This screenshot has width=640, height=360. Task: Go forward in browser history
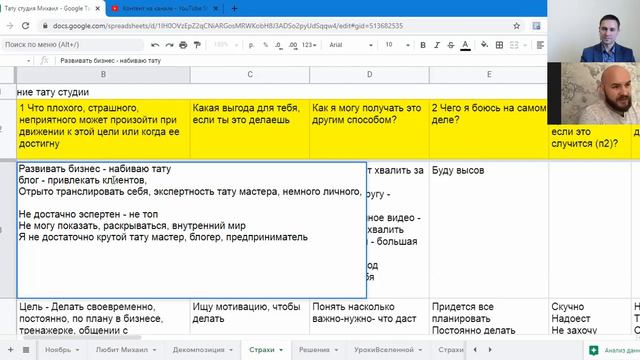[x=10, y=26]
